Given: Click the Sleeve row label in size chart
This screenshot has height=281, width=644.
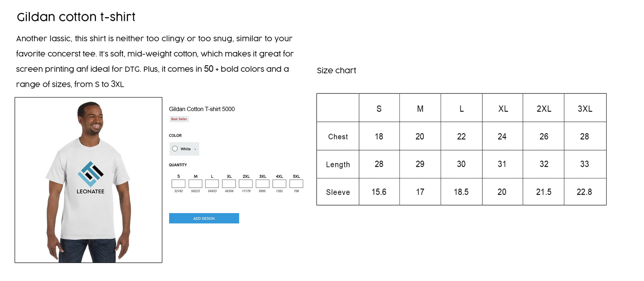Looking at the screenshot, I should point(338,192).
